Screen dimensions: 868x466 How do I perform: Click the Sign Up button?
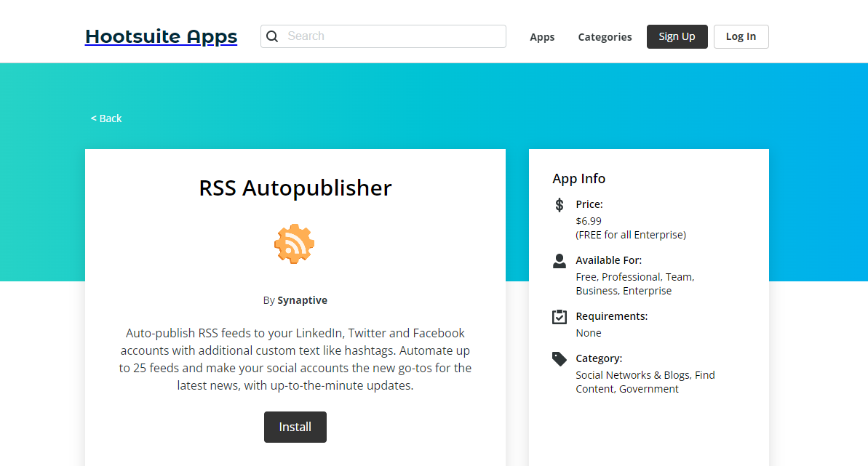pos(677,36)
